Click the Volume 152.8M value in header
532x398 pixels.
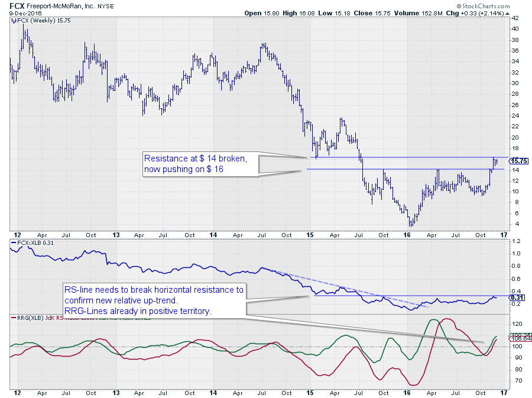point(418,13)
